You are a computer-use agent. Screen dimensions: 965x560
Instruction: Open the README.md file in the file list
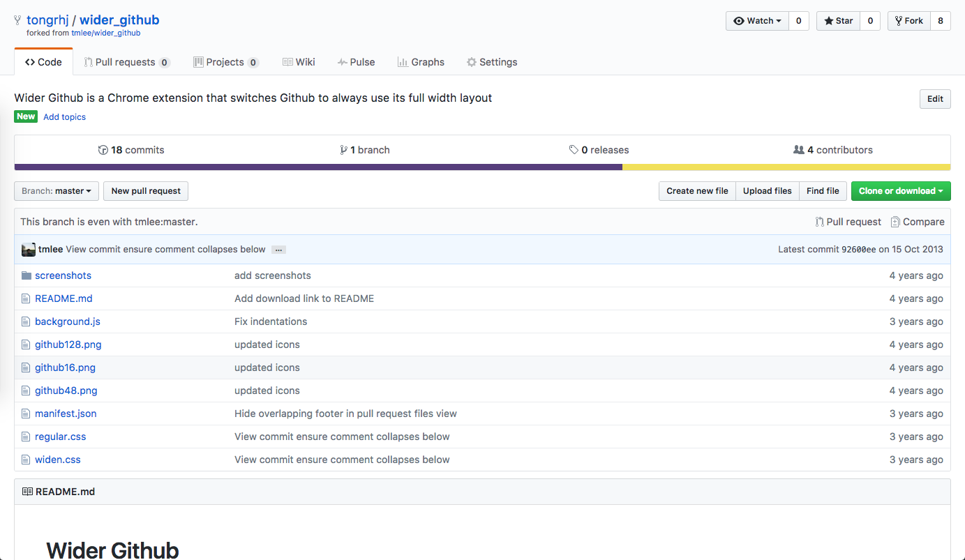[x=63, y=298]
